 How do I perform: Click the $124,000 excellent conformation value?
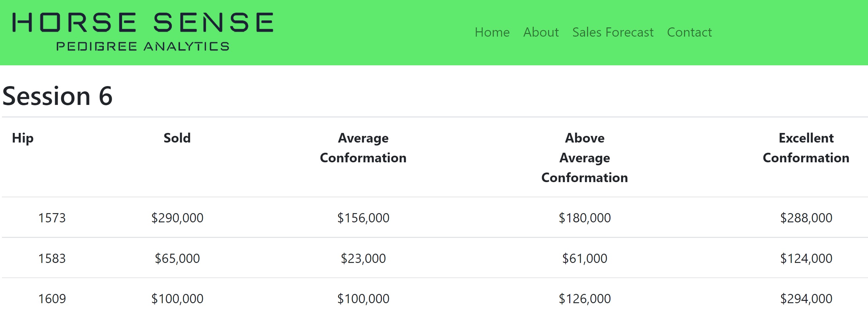pos(806,258)
